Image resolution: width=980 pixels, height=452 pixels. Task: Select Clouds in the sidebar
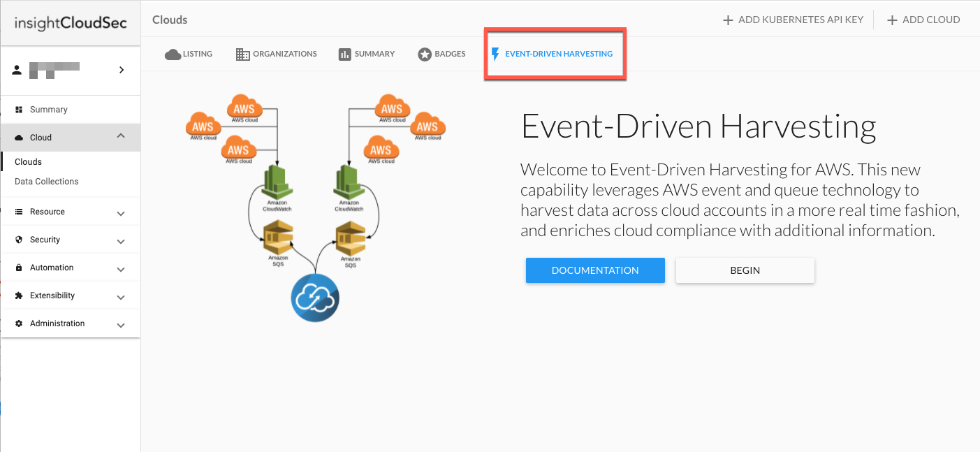tap(29, 161)
